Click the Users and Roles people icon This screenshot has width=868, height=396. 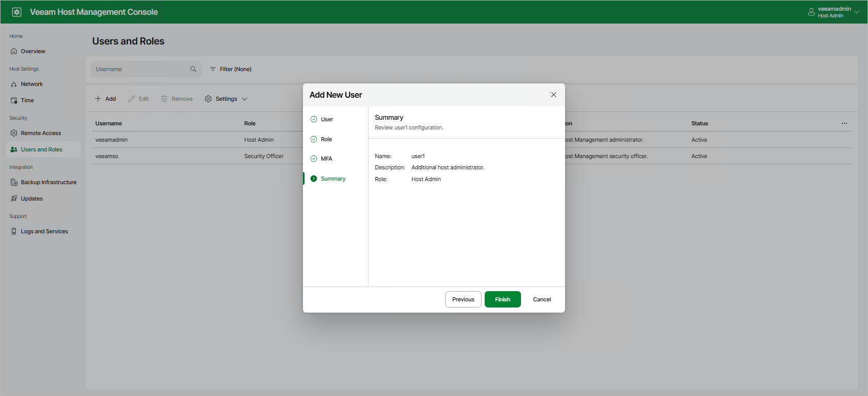tap(14, 149)
